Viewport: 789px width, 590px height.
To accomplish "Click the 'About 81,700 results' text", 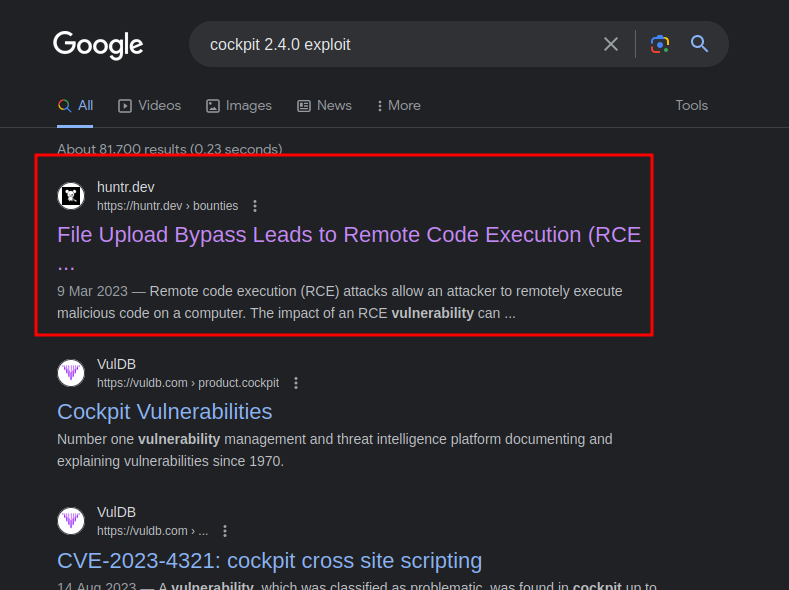I will pyautogui.click(x=170, y=149).
